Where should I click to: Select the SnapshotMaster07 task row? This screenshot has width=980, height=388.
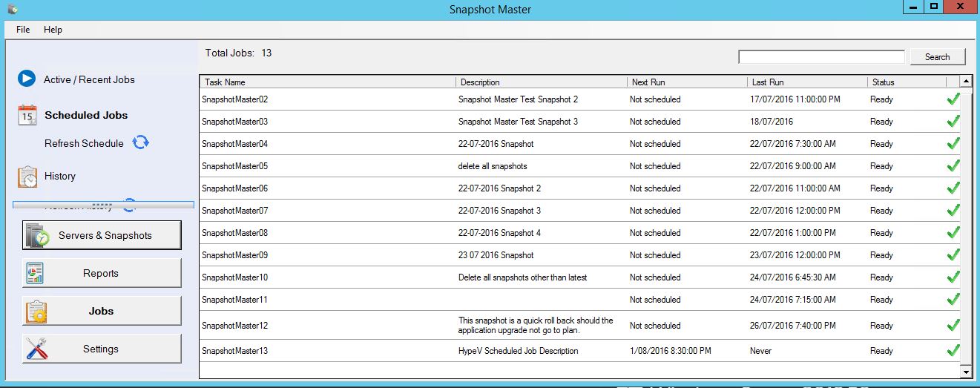(579, 211)
